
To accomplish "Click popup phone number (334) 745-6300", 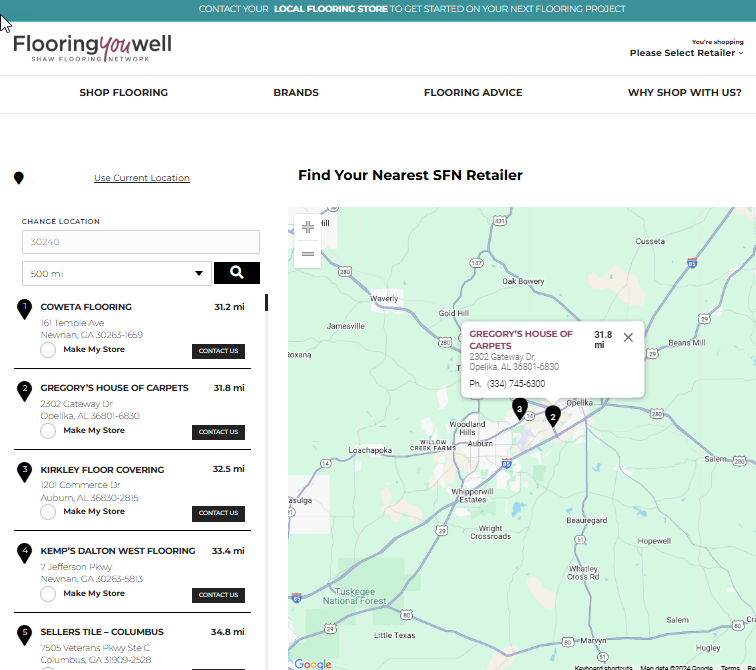I will click(x=516, y=384).
